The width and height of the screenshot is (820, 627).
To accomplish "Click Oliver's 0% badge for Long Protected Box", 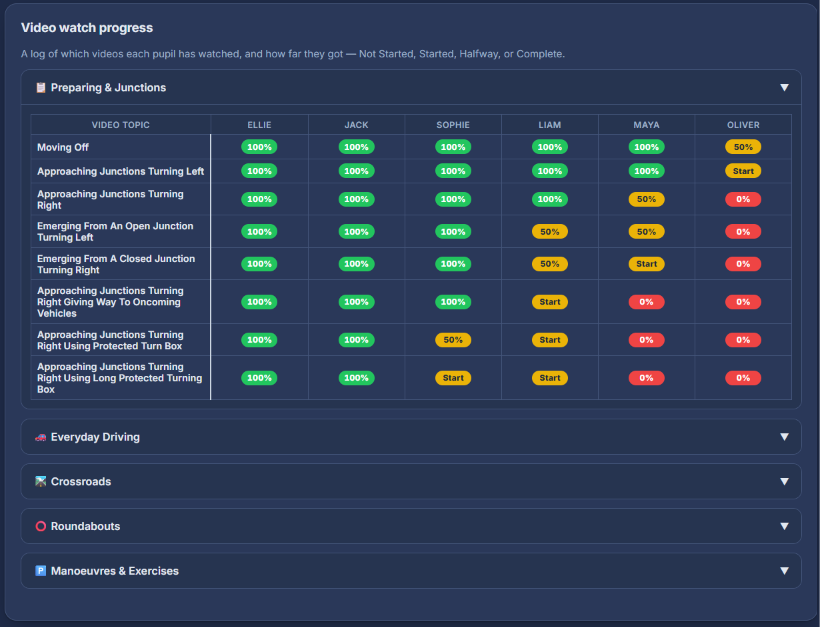I will coord(743,378).
